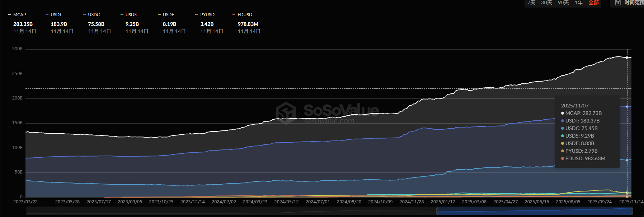The width and height of the screenshot is (644, 217).
Task: Select the 全部 all-time range tab
Action: (593, 3)
